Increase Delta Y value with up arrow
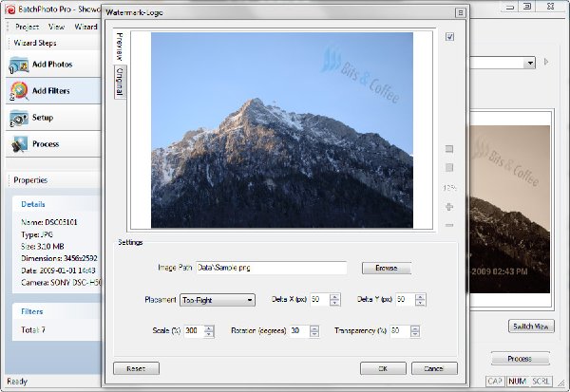570x392 pixels. coord(420,296)
